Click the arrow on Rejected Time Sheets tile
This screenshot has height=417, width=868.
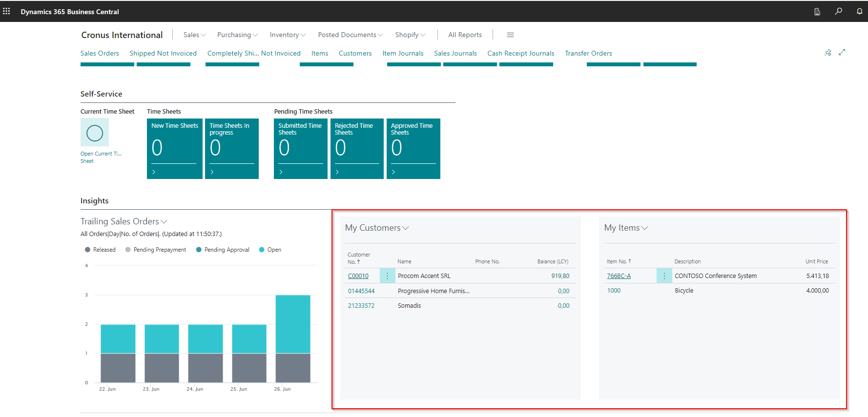pyautogui.click(x=337, y=172)
